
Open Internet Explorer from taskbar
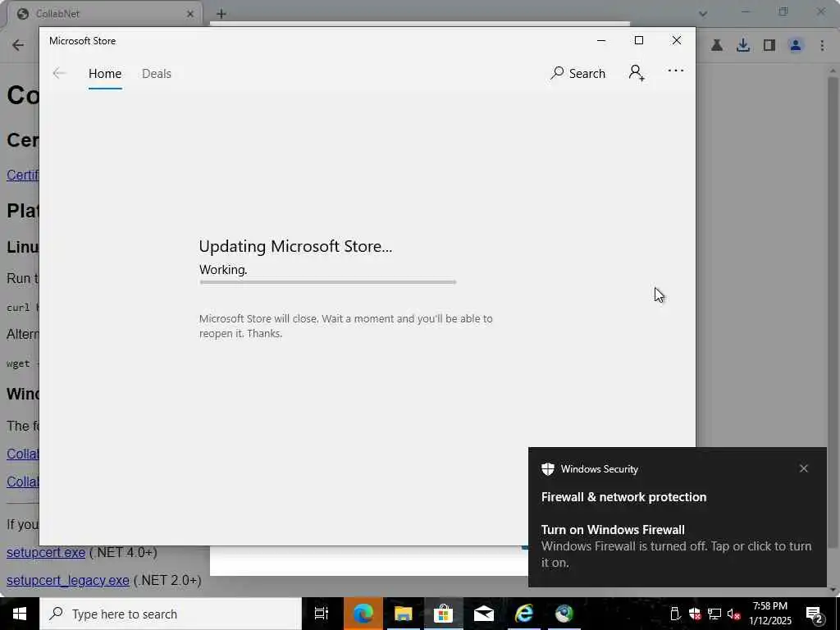pyautogui.click(x=524, y=614)
